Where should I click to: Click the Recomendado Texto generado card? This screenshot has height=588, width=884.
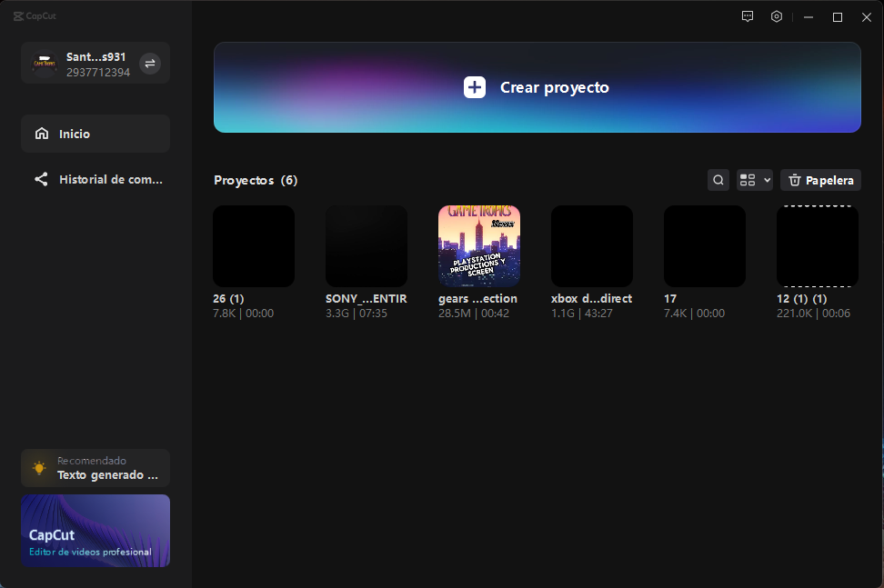[95, 468]
